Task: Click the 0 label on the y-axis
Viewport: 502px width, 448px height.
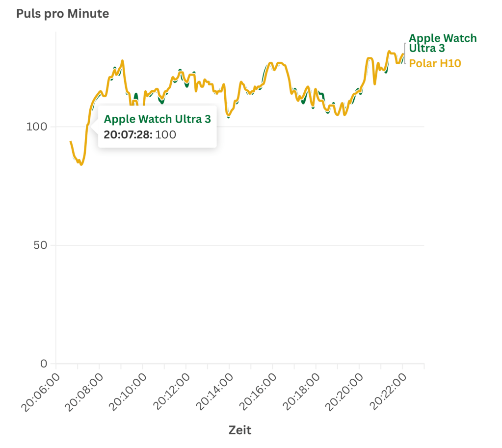Action: (44, 364)
